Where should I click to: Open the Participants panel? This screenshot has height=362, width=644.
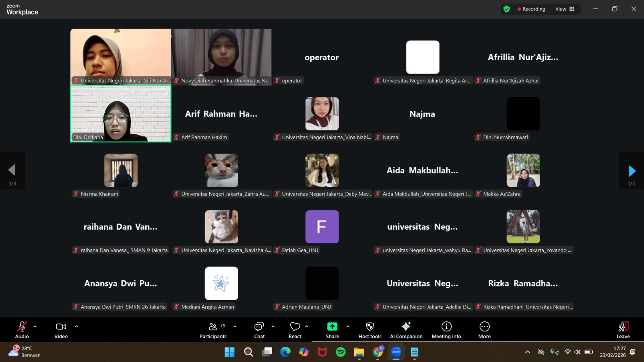click(213, 330)
